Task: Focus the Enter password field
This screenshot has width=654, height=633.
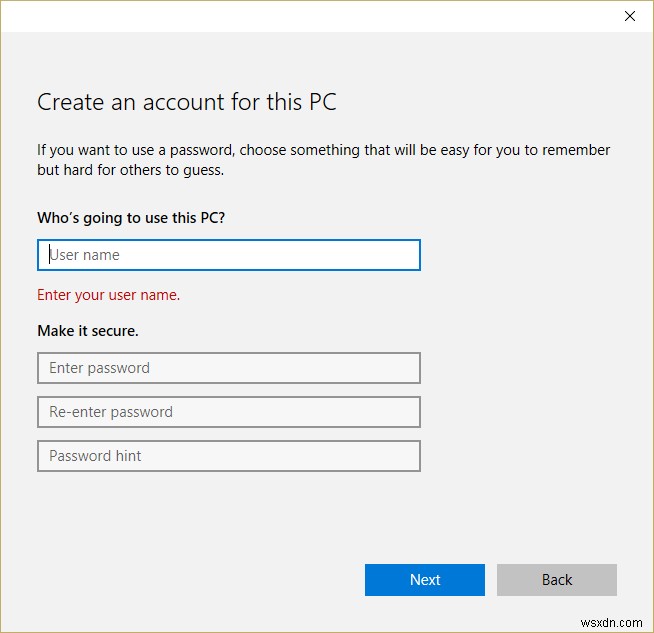Action: tap(228, 368)
